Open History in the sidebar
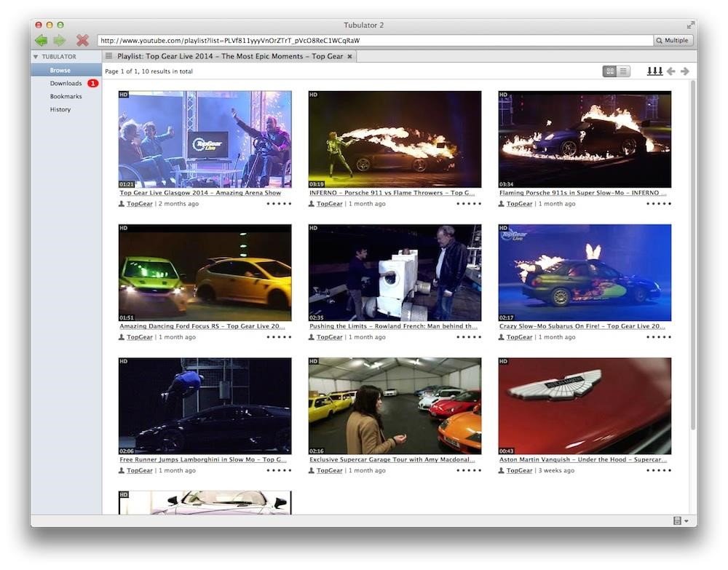Viewport: 728px width, 570px height. 60,109
